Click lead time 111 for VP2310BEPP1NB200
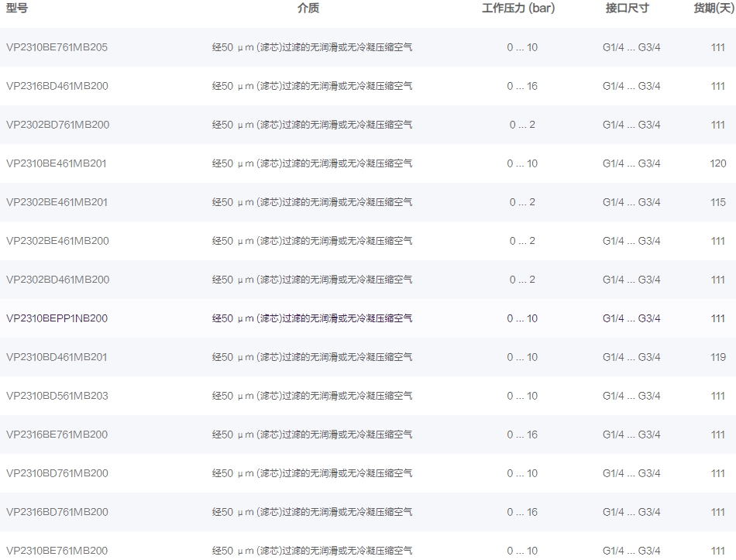This screenshot has width=736, height=560. 717,318
